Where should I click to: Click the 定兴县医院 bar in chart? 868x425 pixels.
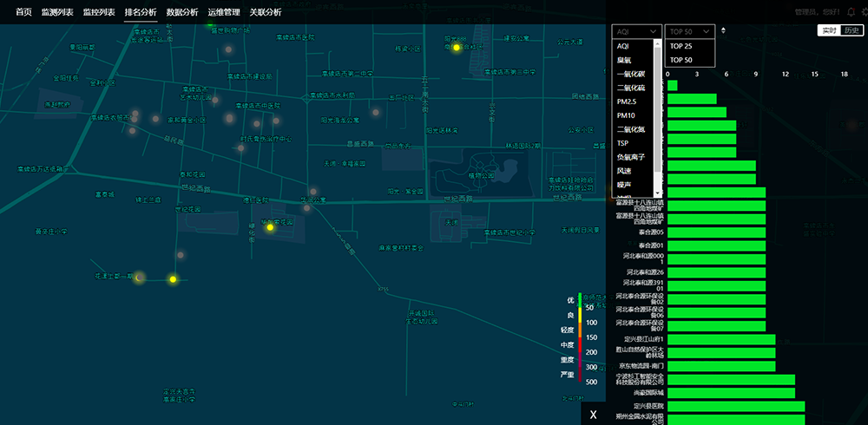click(736, 406)
